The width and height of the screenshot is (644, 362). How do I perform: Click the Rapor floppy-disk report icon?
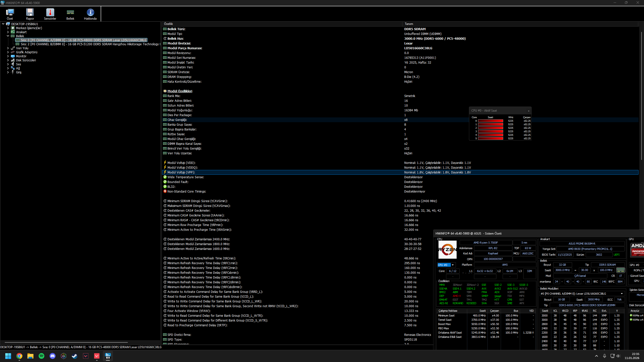(x=30, y=14)
